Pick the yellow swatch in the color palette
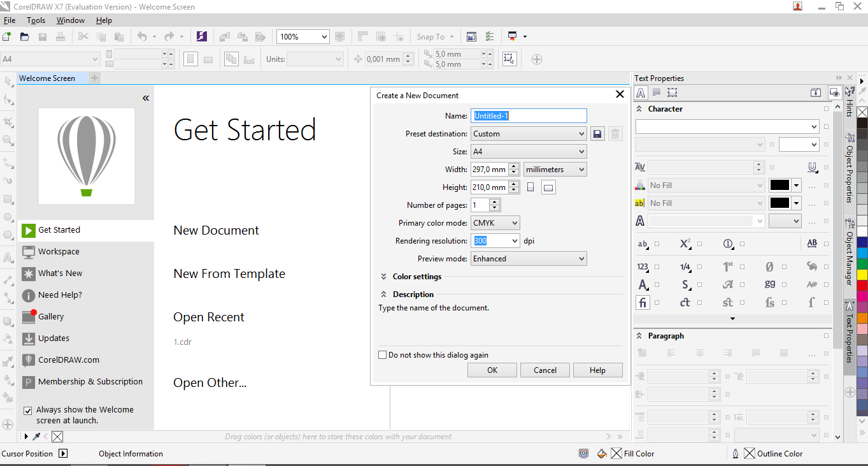This screenshot has width=868, height=466. click(862, 275)
